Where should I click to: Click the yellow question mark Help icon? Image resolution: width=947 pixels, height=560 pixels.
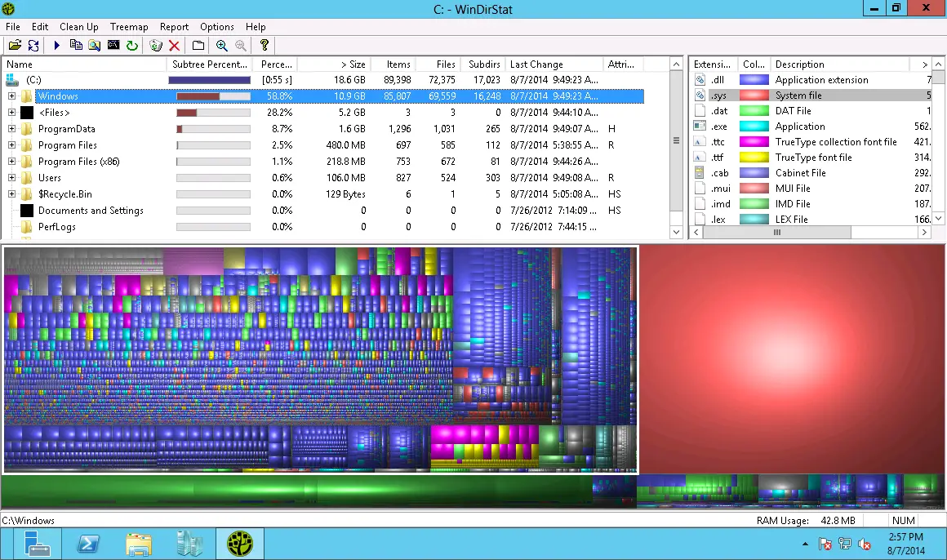pyautogui.click(x=264, y=46)
